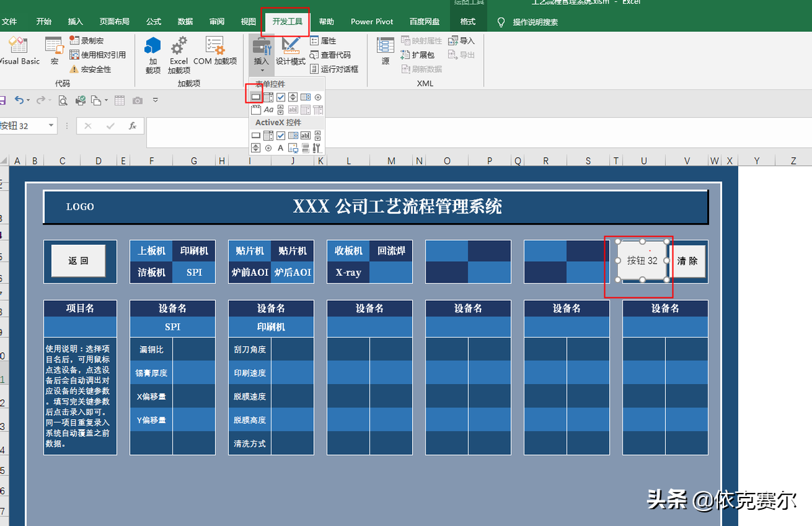
Task: Expand the Name Box dropdown
Action: click(51, 126)
